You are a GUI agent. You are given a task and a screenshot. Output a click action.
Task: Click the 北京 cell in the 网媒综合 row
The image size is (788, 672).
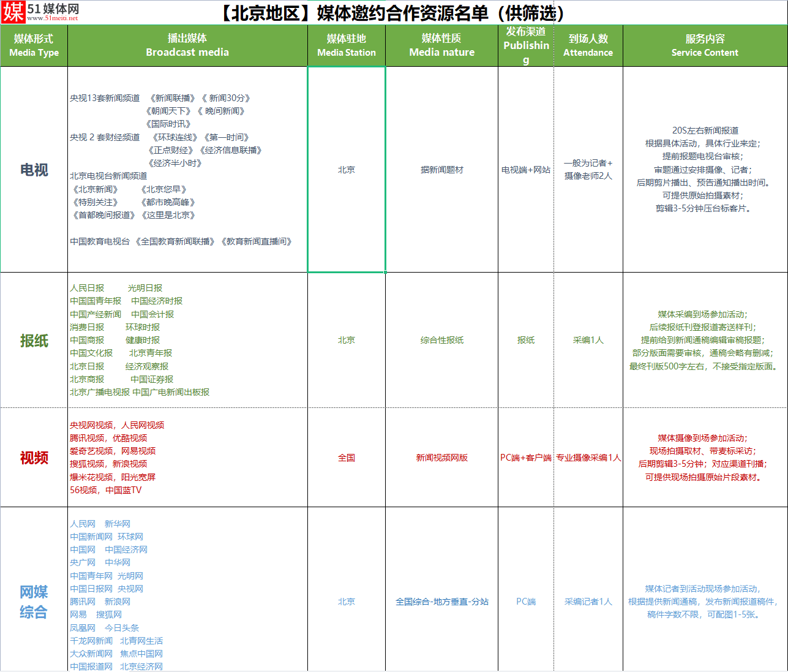pos(347,589)
